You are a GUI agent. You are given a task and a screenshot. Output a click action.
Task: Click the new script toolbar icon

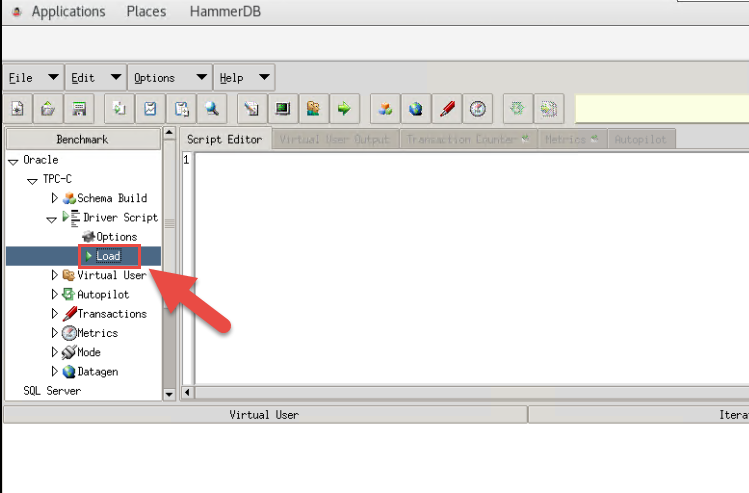18,109
